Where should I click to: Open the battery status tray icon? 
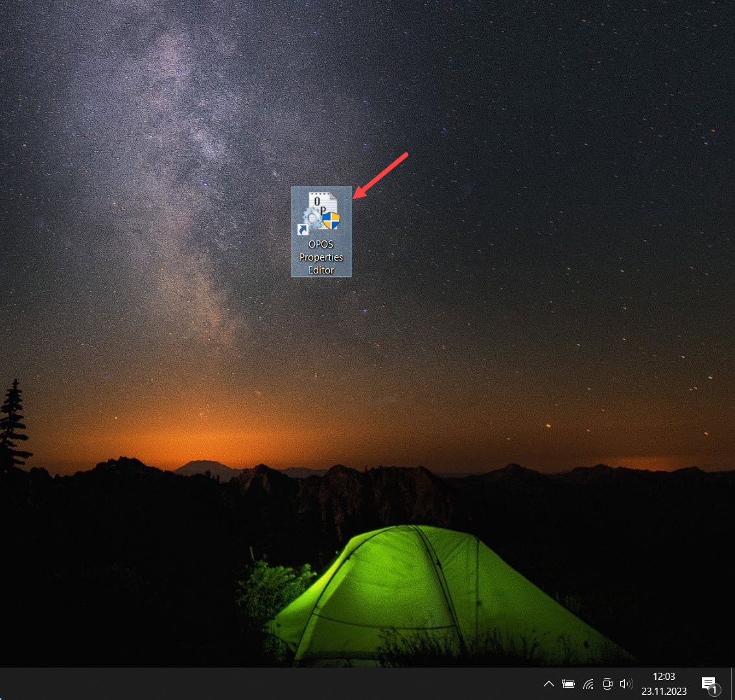coord(568,684)
